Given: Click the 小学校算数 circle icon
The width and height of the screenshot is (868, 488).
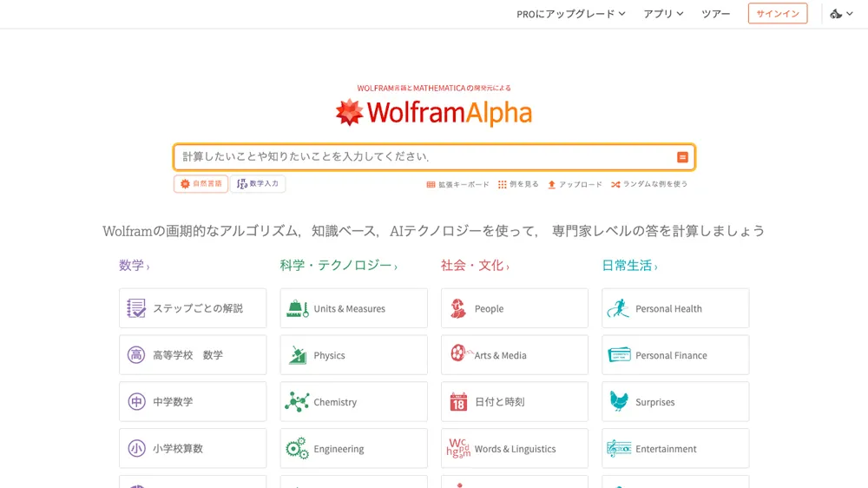Looking at the screenshot, I should click(136, 448).
